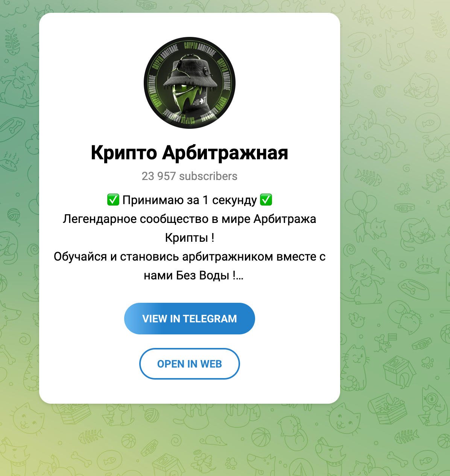Click the Легендарное сообщество description line
Screen dimensions: 450x476
[190, 219]
